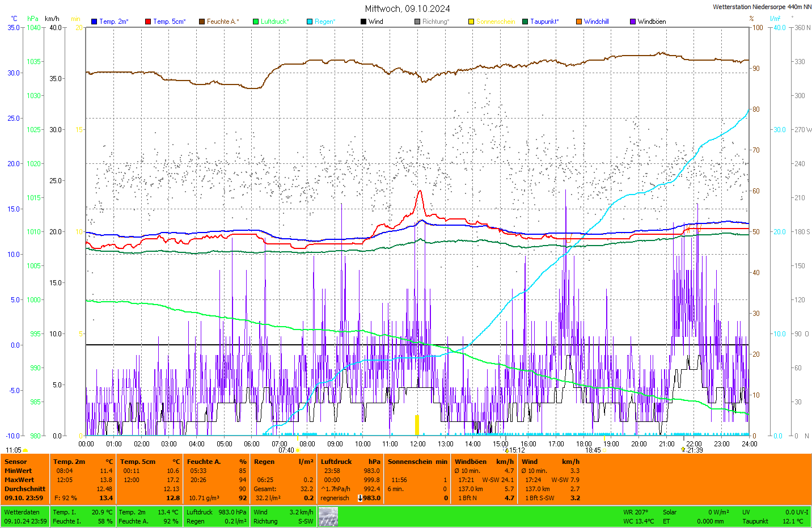Click the yellow sunshine bar at 12:00
This screenshot has height=528, width=812.
(417, 425)
